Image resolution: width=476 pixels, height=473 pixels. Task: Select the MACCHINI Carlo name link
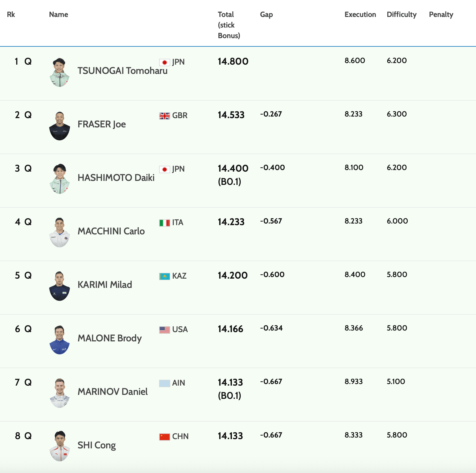pos(111,231)
